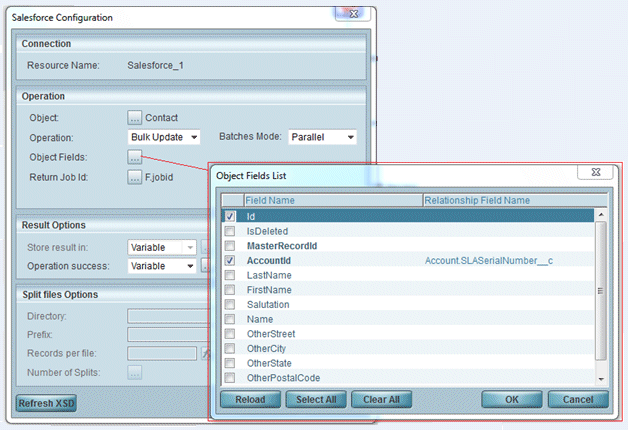Close the Object Fields List dialog
Viewport: 628px width, 430px height.
595,172
